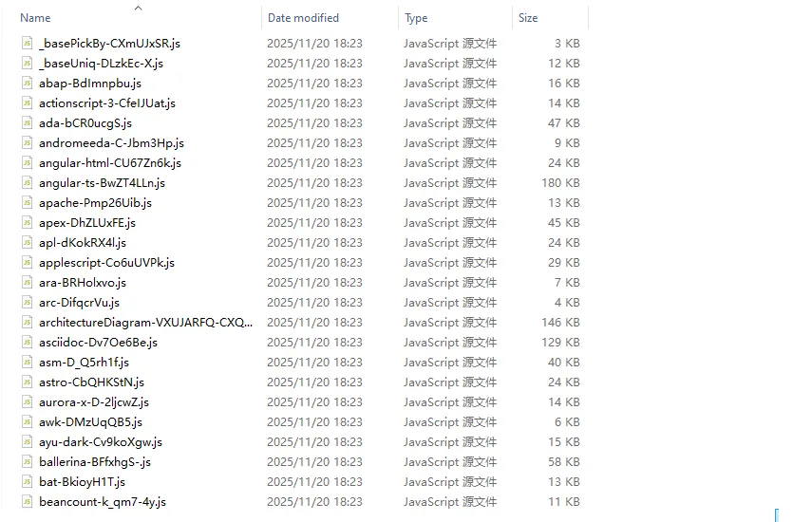Click the file icon beside apl-dKokRX4l.js
Viewport: 812px width, 522px height.
[x=27, y=242]
